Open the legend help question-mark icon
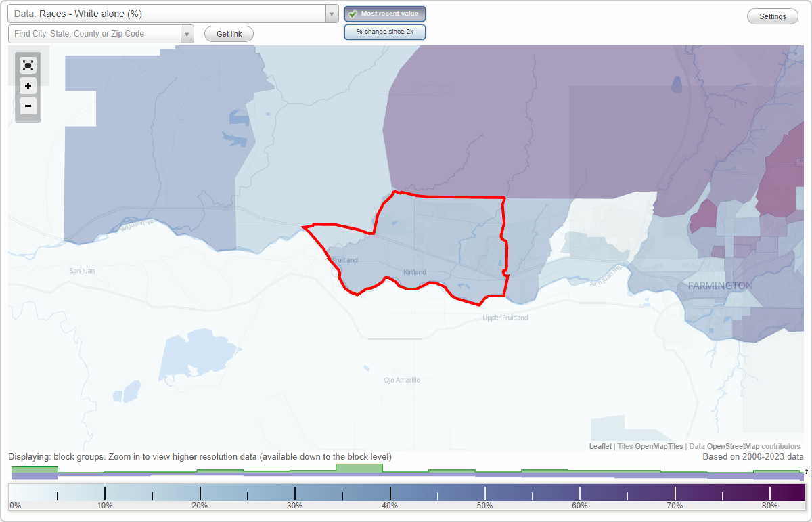The width and height of the screenshot is (812, 522). tap(807, 472)
